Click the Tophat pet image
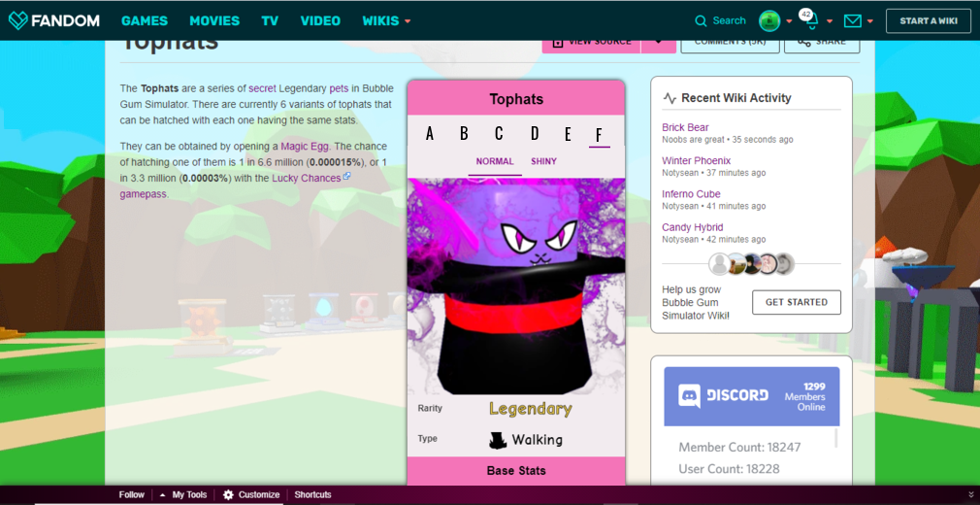This screenshot has width=980, height=505. 516,286
